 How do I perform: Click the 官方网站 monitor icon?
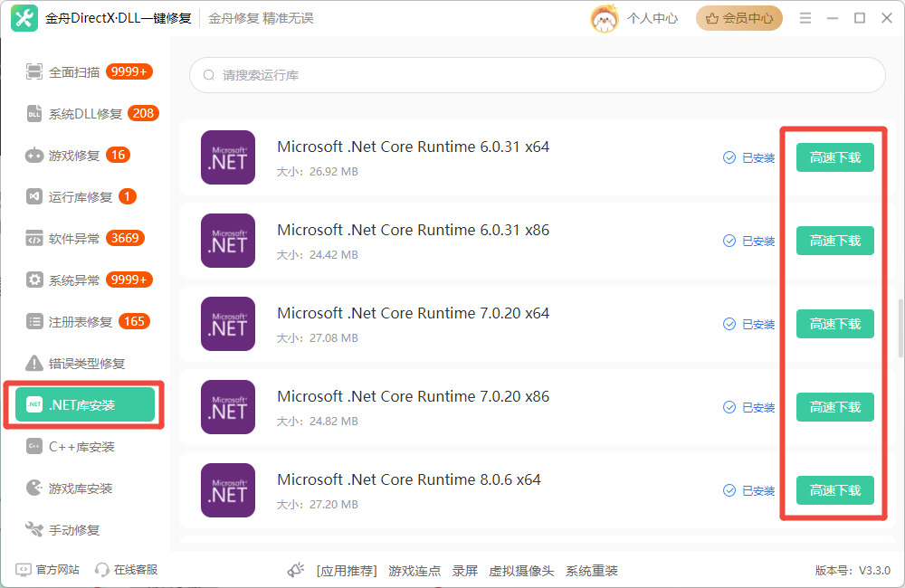[24, 570]
